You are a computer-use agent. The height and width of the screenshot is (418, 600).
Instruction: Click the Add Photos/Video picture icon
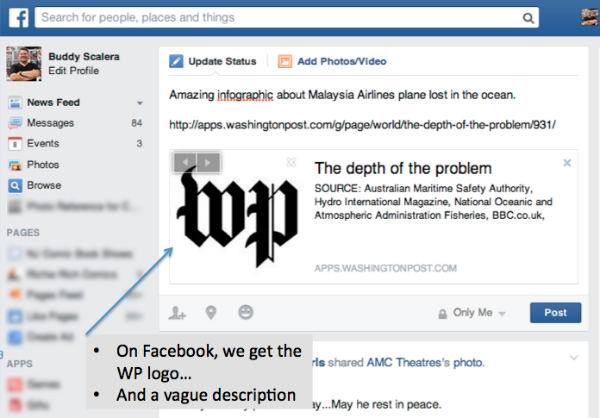click(285, 61)
